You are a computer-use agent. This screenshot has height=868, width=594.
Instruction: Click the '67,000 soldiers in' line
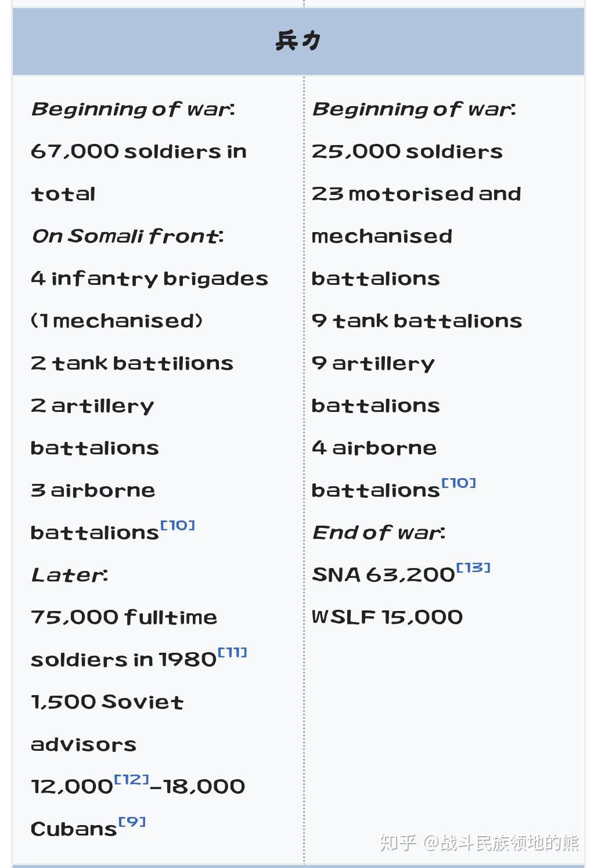[139, 151]
